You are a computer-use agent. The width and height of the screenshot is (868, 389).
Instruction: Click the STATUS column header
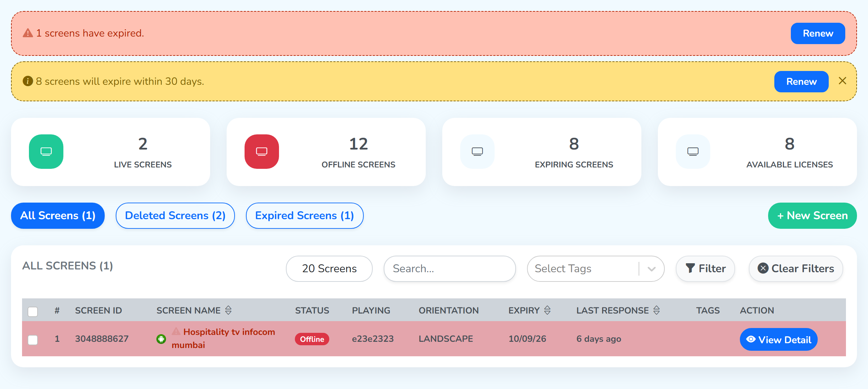tap(312, 310)
